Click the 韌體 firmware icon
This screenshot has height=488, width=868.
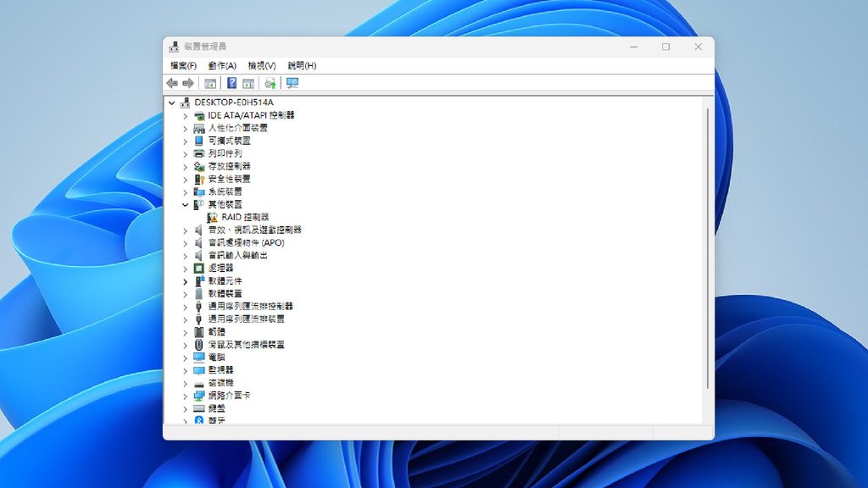click(198, 331)
